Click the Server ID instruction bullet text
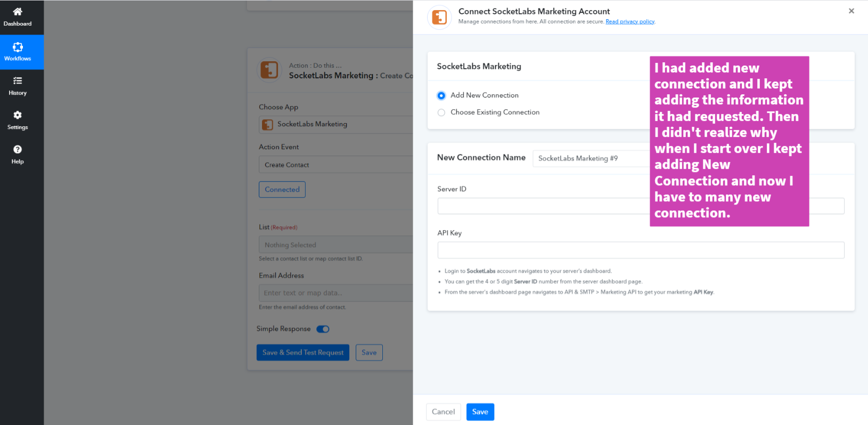The width and height of the screenshot is (868, 425). coord(544,282)
